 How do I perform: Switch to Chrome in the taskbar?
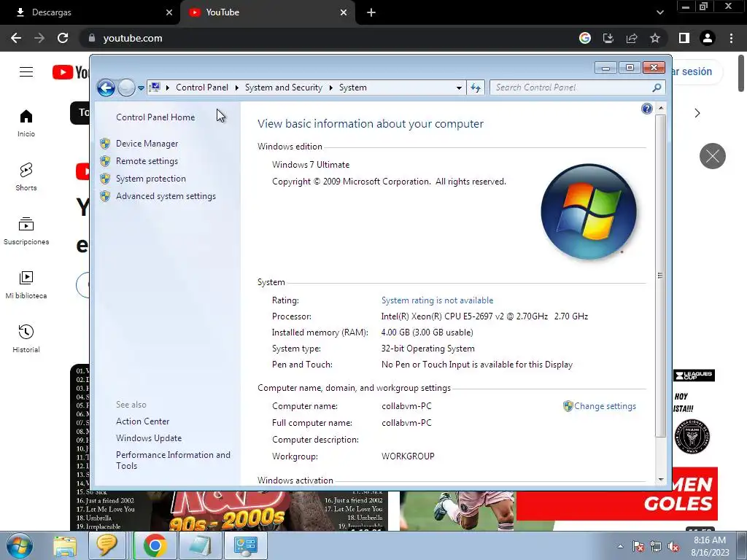[155, 545]
